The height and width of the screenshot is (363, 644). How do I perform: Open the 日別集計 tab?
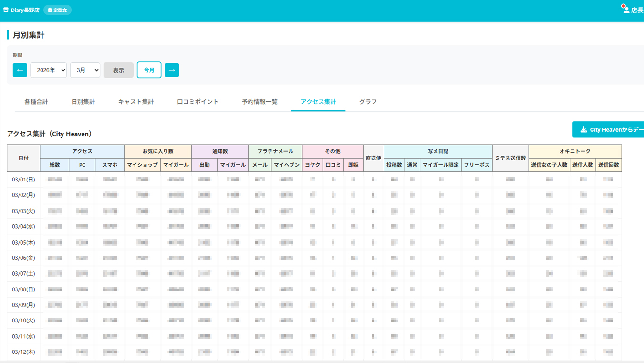pos(83,102)
